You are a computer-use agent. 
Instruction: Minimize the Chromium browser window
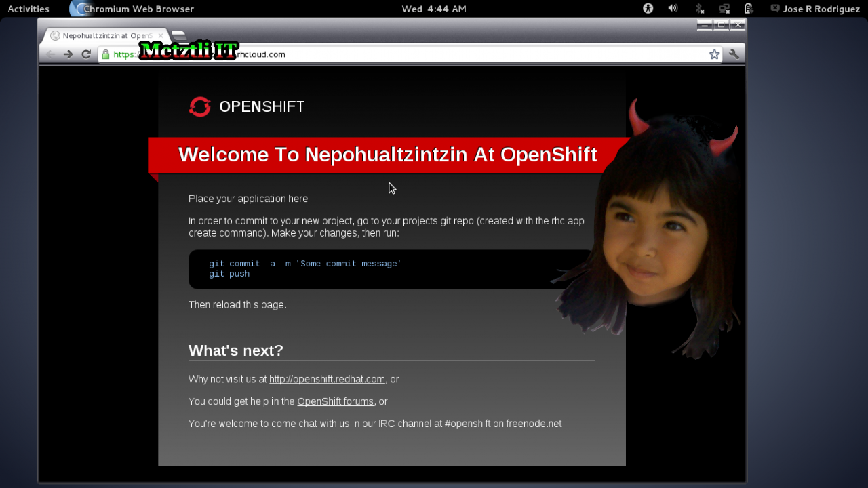click(705, 25)
